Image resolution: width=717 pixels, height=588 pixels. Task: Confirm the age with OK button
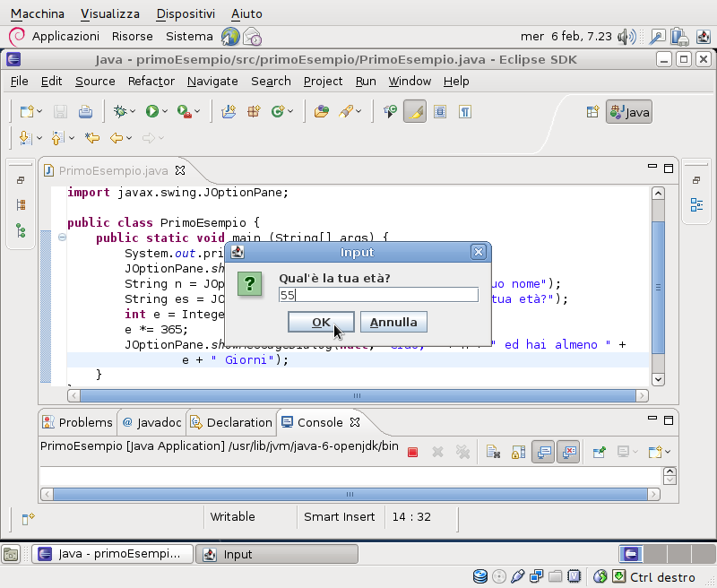321,323
